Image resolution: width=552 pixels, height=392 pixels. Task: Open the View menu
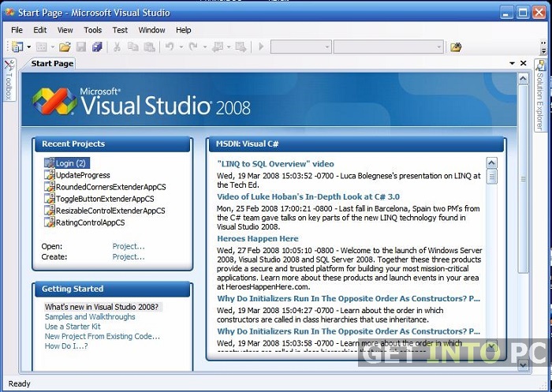click(65, 30)
